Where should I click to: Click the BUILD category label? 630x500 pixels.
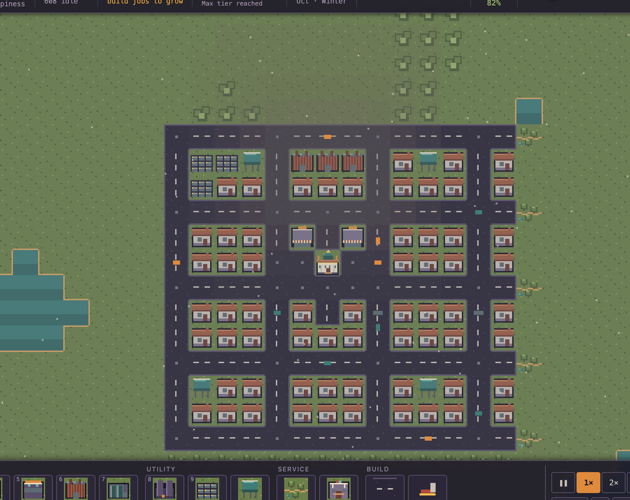tap(378, 469)
